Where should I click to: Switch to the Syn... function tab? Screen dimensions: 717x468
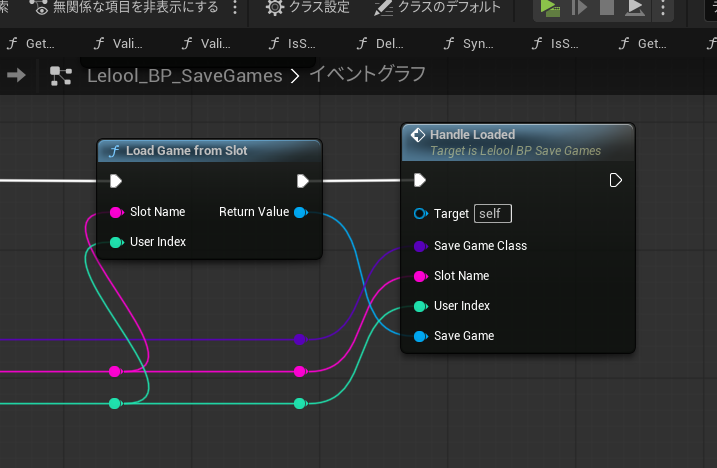[x=469, y=43]
